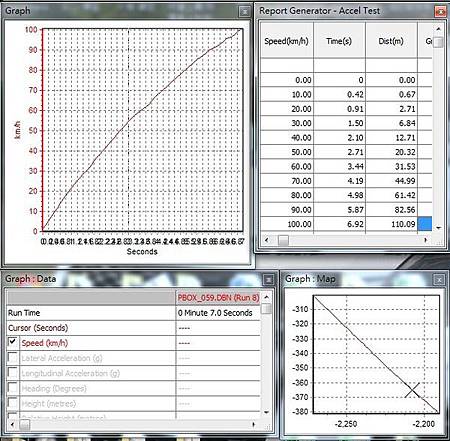This screenshot has width=450, height=441.
Task: Click the 2.10 time cell
Action: click(x=339, y=138)
